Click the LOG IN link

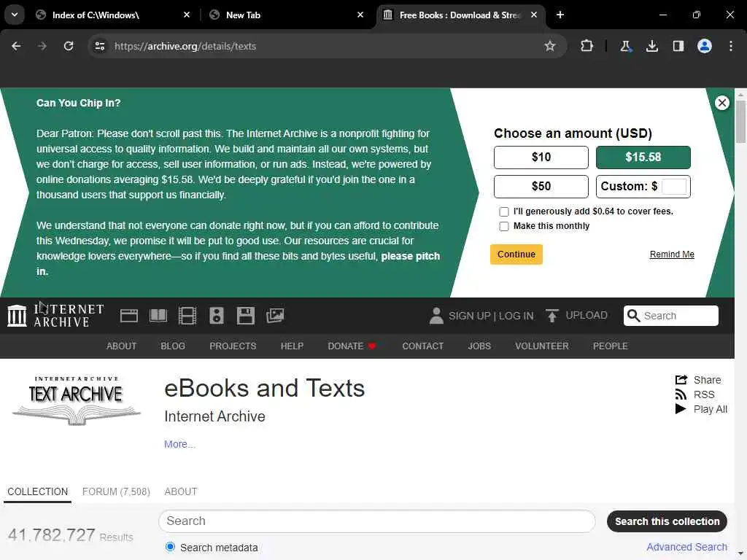[x=516, y=316]
